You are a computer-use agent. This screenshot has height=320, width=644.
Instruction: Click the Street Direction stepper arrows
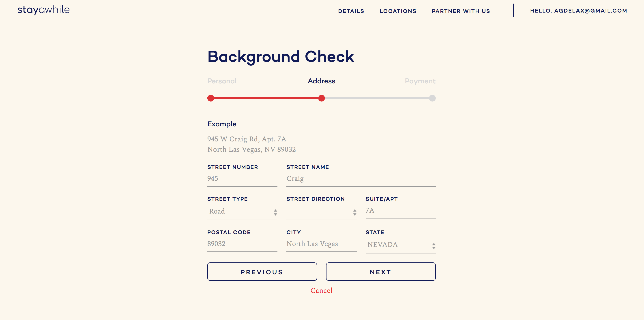(354, 212)
